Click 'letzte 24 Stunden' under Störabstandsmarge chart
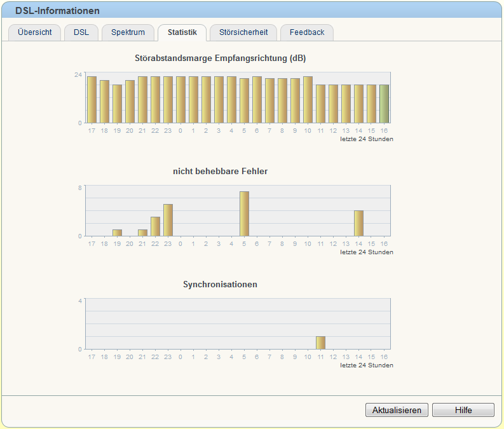Screen dimensions: 504x429 tap(367, 139)
